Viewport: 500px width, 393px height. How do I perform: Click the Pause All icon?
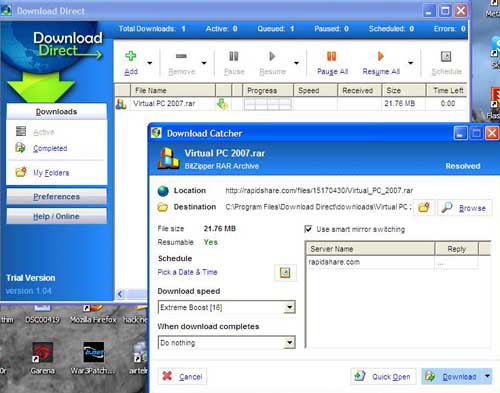click(x=332, y=56)
